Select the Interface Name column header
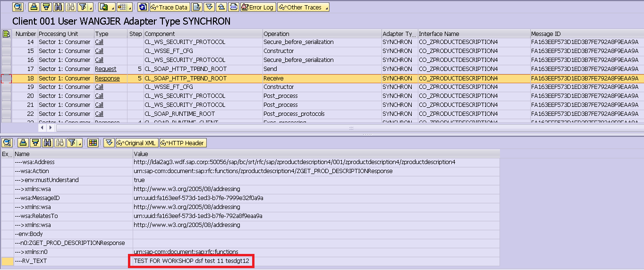Viewport: 644px width, 270px height. click(x=474, y=34)
